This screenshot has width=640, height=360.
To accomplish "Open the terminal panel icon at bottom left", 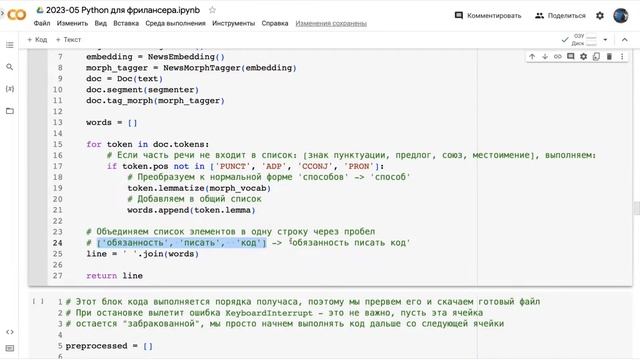I will (10, 348).
